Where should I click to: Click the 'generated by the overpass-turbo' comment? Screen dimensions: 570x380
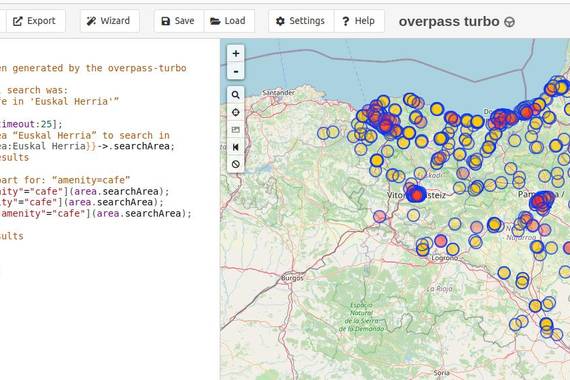(93, 68)
